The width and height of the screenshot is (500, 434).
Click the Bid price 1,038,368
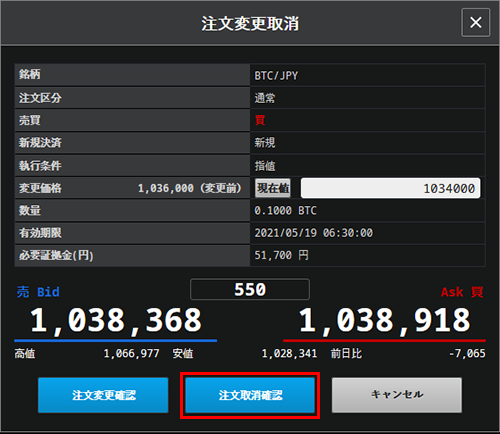(x=116, y=320)
